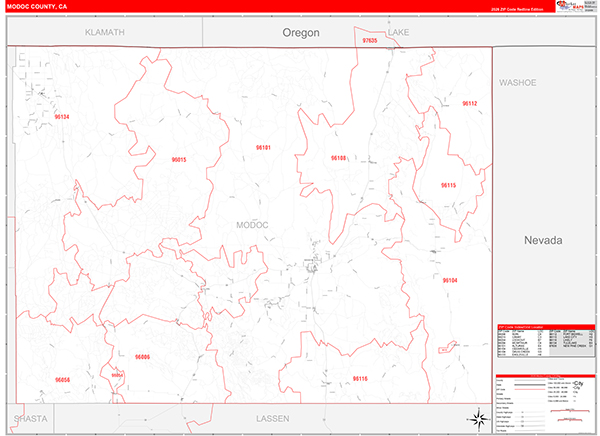Select the Nevada state label
Viewport: 600px width, 436px height.
[x=543, y=240]
